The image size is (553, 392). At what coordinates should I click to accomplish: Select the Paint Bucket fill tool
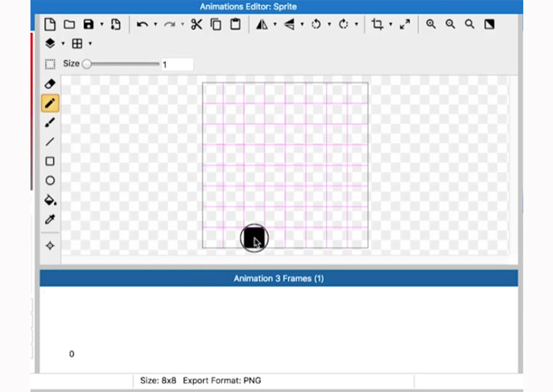tap(50, 200)
